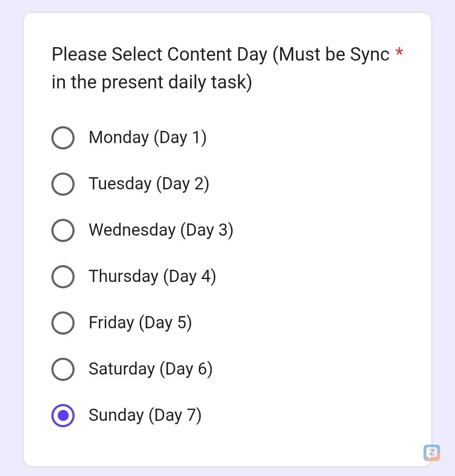Click the "(Must be Sync" part of heading
Screen dimensions: 455x476
[331, 55]
